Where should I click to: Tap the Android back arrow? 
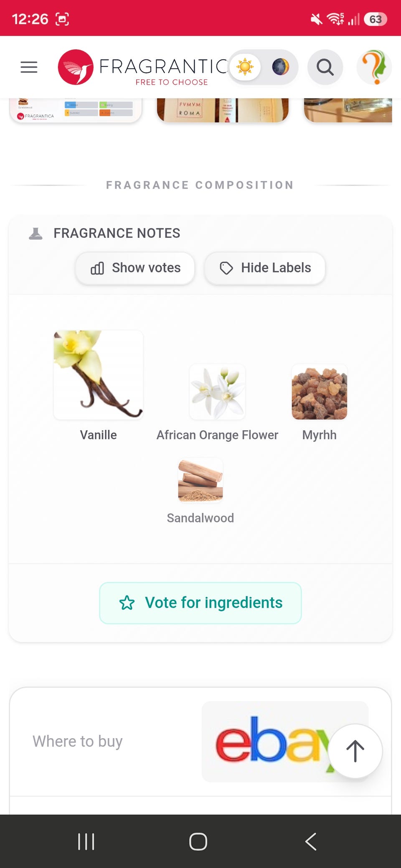(311, 841)
